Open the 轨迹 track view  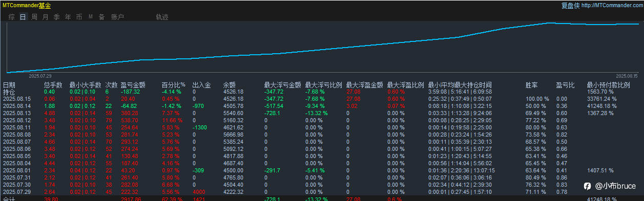tap(162, 17)
